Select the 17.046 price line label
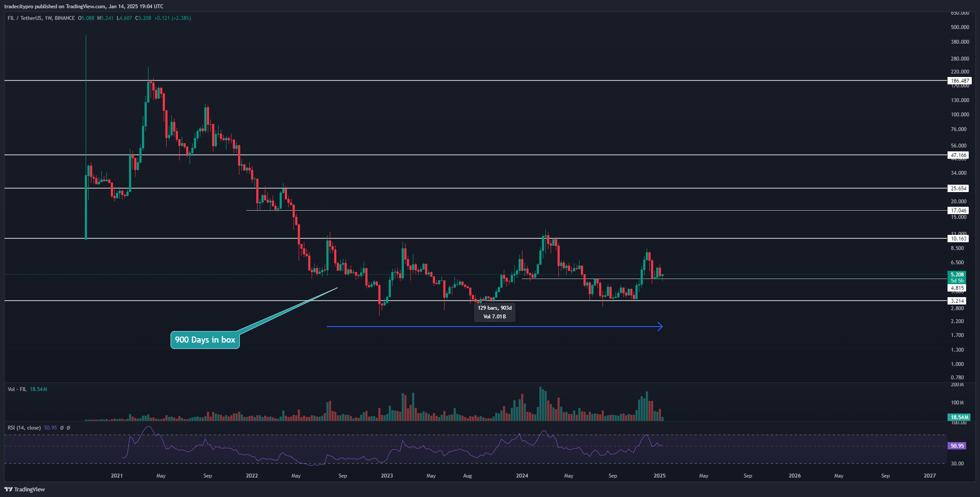980x497 pixels. pyautogui.click(x=958, y=211)
